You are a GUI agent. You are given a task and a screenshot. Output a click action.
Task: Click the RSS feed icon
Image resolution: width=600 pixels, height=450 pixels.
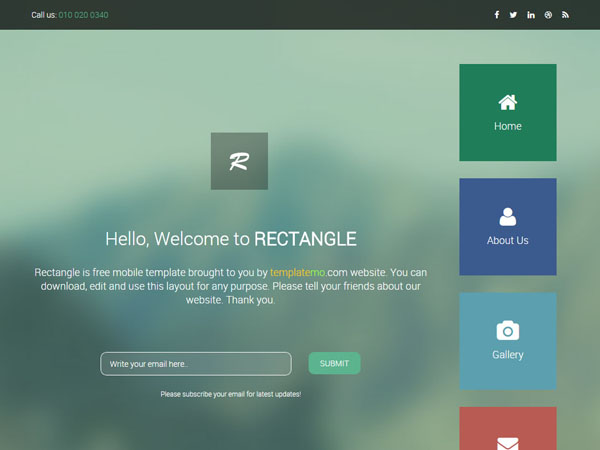pos(565,15)
